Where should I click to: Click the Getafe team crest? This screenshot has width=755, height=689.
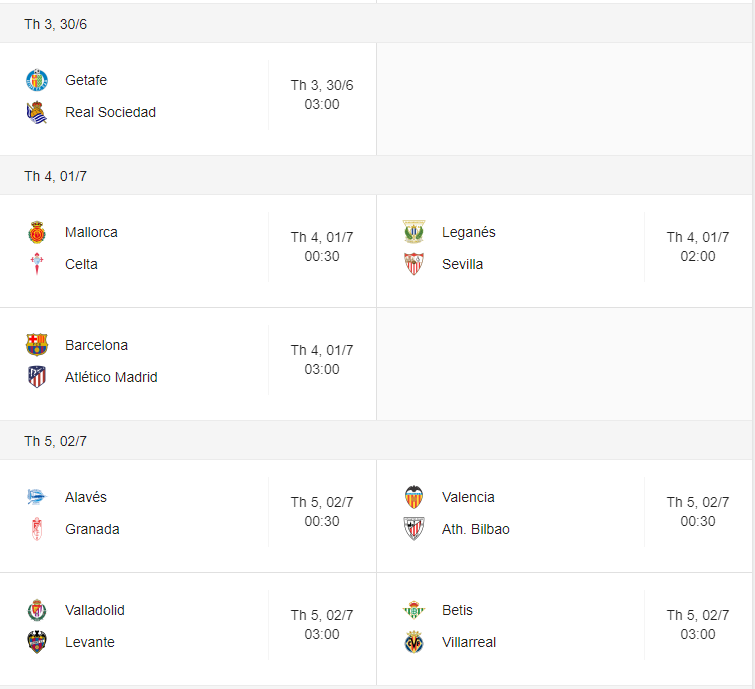37,80
